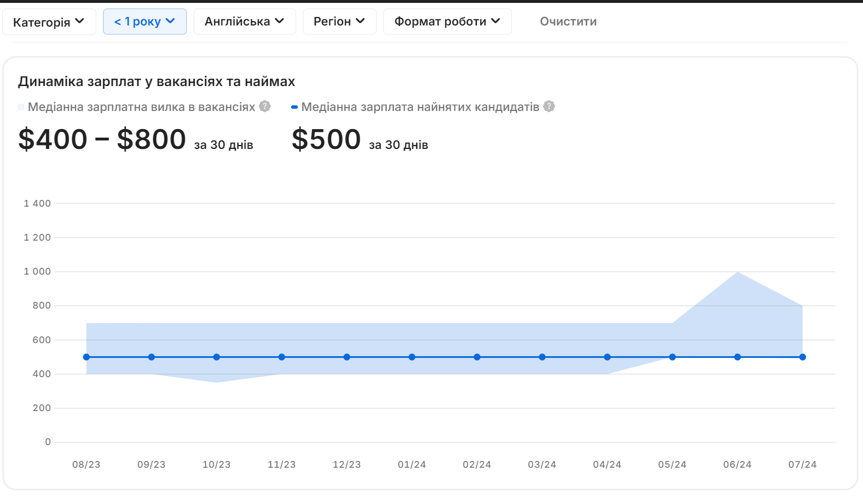Click the data point above the 08/23 label
This screenshot has width=863, height=504.
(x=86, y=357)
